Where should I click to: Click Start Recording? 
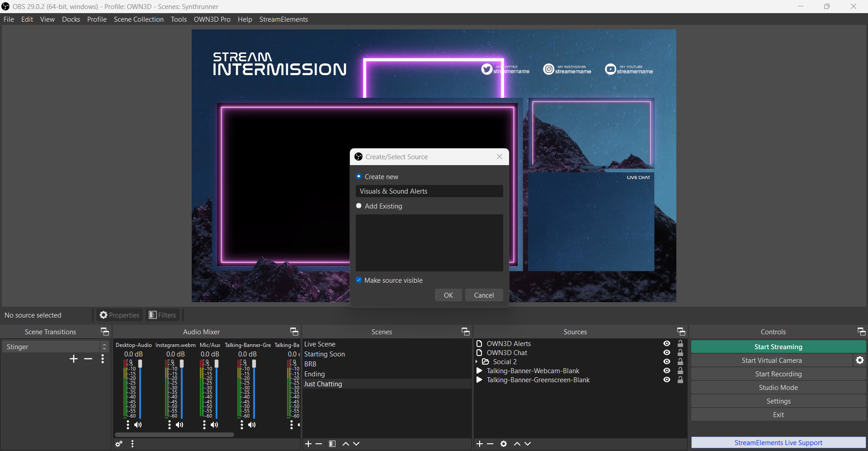click(778, 374)
